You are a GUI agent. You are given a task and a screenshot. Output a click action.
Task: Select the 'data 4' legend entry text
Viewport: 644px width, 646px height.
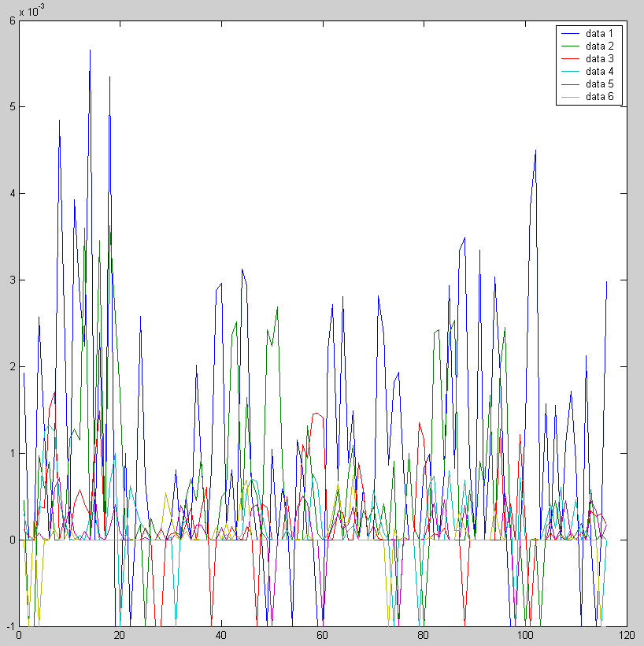[599, 71]
